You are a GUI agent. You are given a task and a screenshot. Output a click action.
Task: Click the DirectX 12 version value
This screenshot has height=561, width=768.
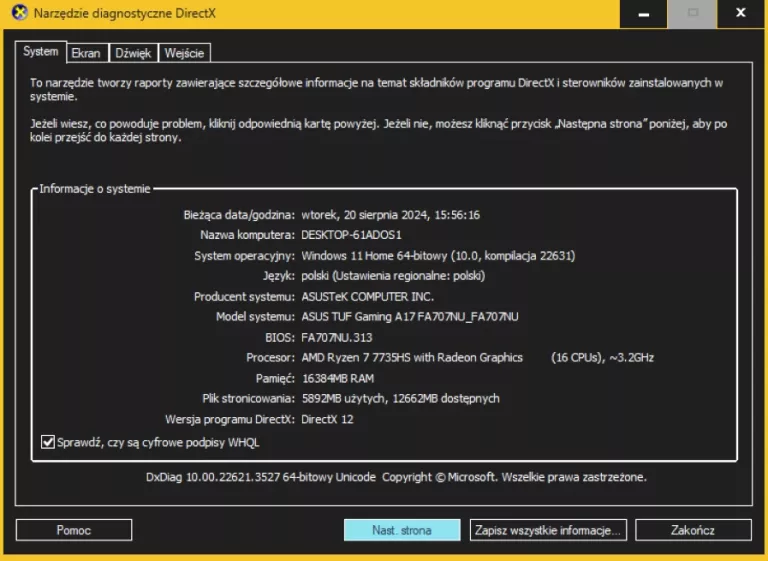pos(327,419)
